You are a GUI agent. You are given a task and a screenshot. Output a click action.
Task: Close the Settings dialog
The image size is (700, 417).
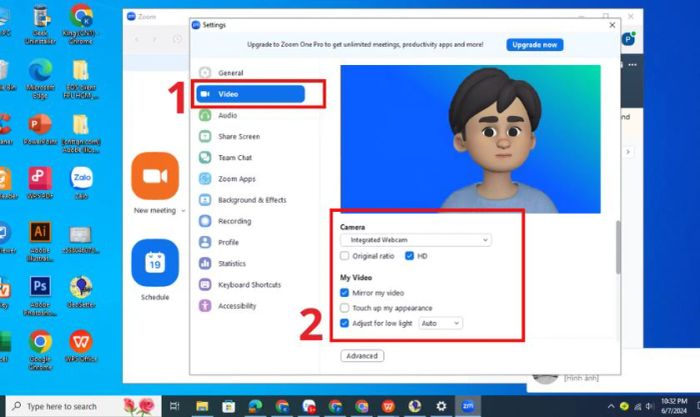(x=612, y=25)
